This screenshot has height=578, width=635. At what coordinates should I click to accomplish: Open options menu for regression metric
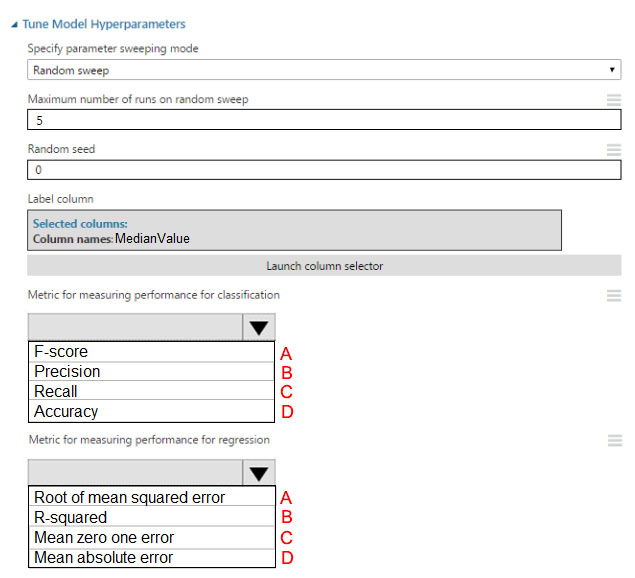614,440
